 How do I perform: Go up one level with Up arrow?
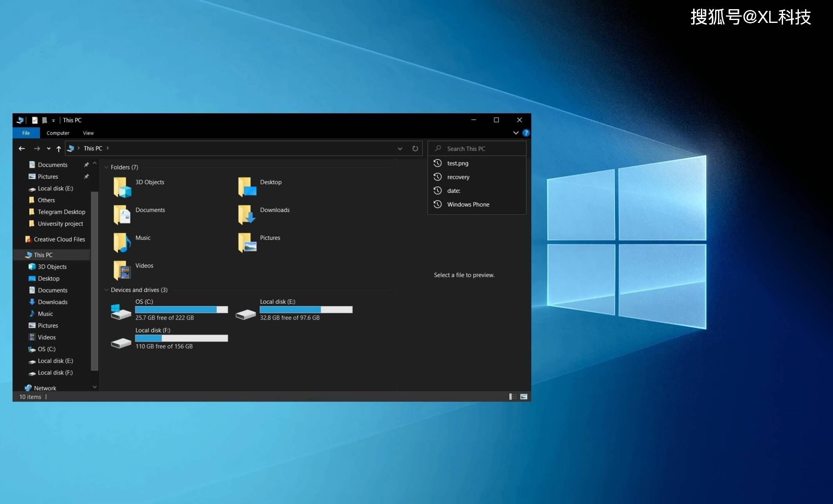[x=59, y=149]
